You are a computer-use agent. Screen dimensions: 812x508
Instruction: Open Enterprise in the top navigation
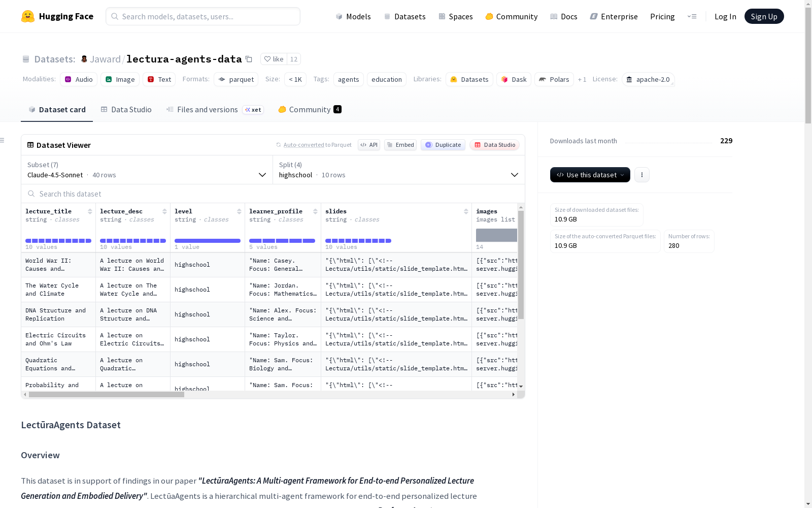tap(614, 16)
